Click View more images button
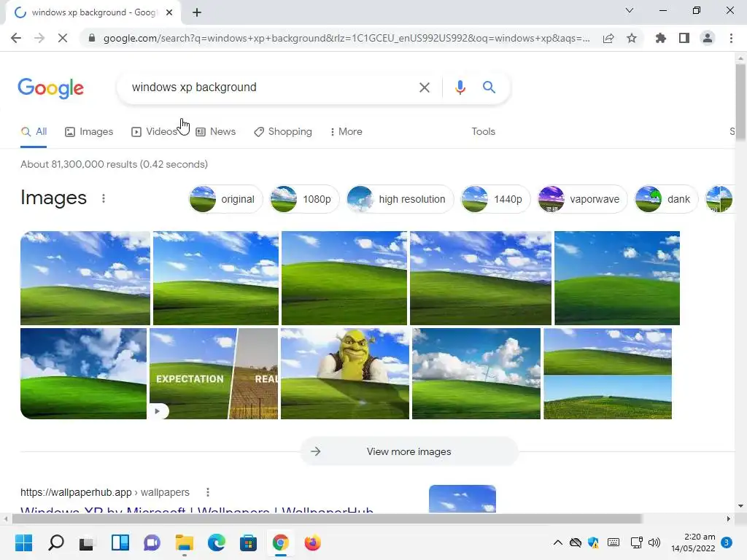The image size is (747, 560). click(x=409, y=451)
